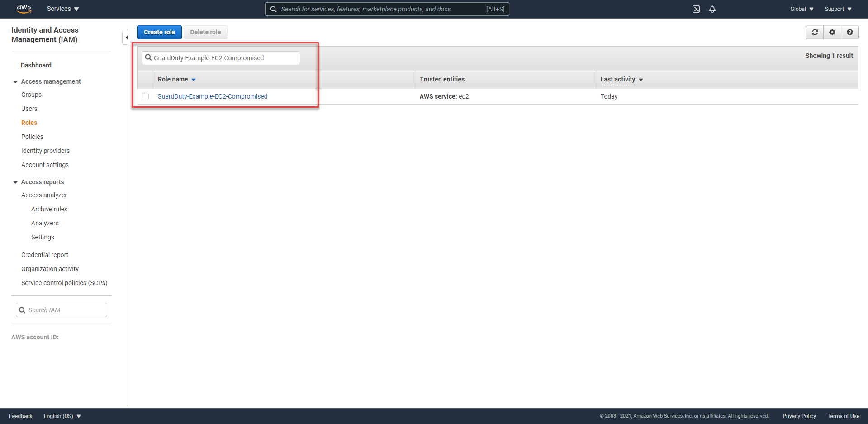
Task: Sort by Last activity column
Action: (621, 79)
